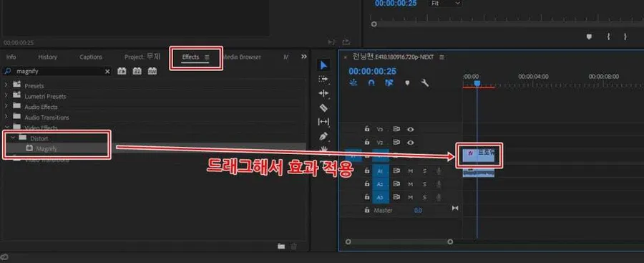Expand the Audio Effects folder

coord(6,106)
